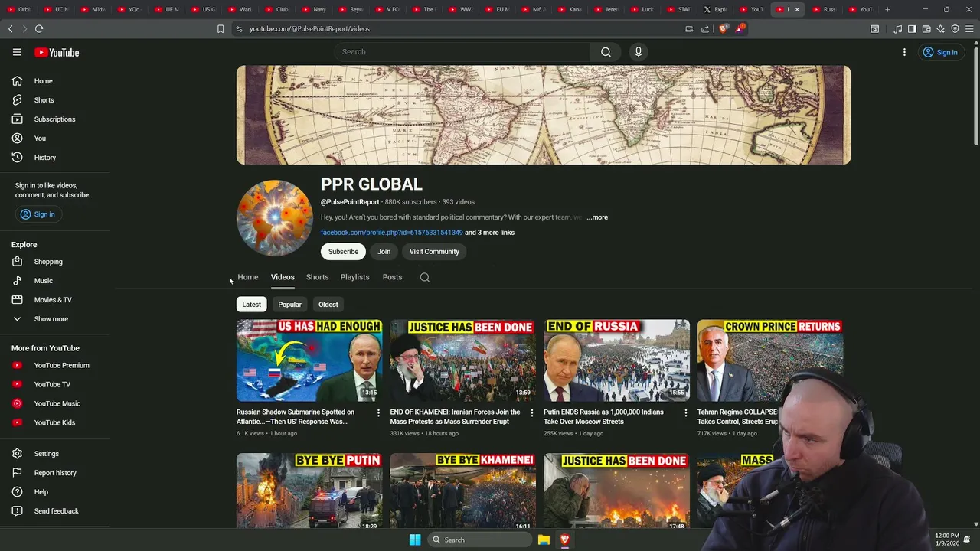The width and height of the screenshot is (980, 551).
Task: Open Brave Wallet icon
Action: 926,29
